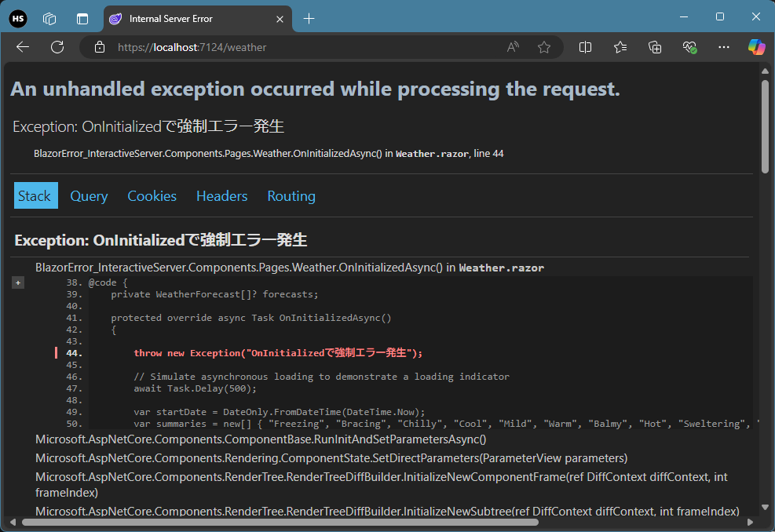The image size is (775, 532).
Task: View site information lock icon
Action: tap(100, 47)
